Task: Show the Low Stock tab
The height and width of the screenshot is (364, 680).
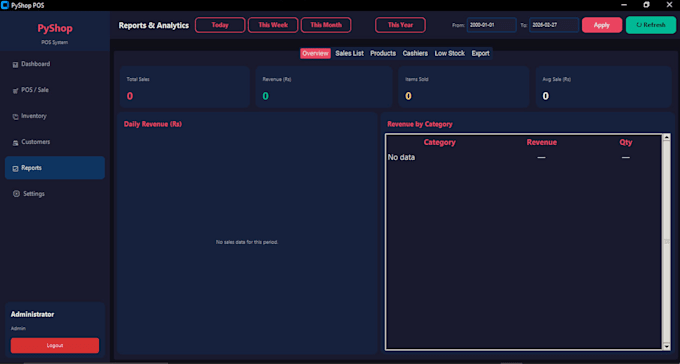Action: coord(450,53)
